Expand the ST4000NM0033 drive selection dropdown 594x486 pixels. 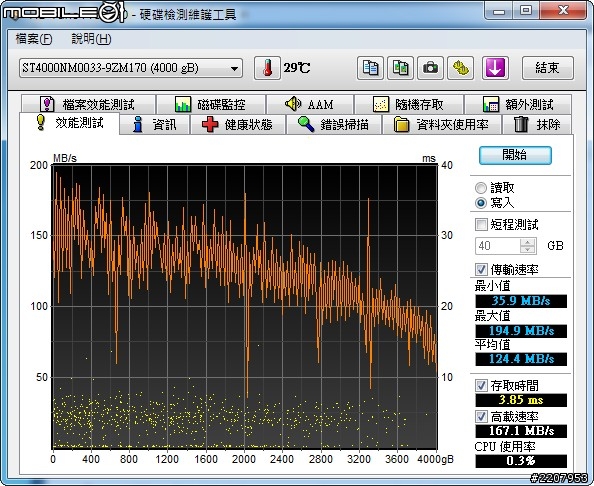(x=131, y=68)
